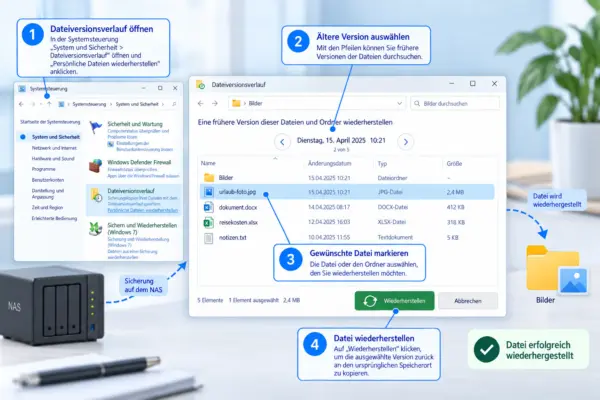Click the Sicherheit und Wartung flag icon
Viewport: 600px width, 400px height.
[95, 127]
